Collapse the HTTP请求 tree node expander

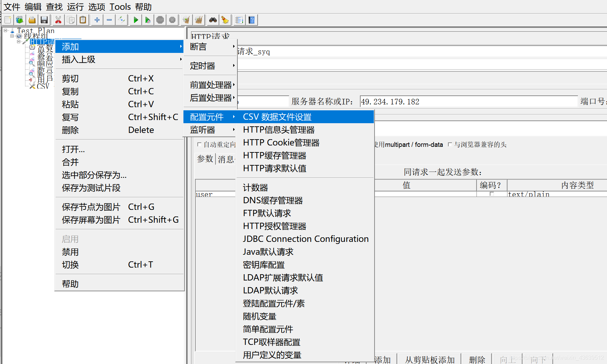click(x=19, y=41)
